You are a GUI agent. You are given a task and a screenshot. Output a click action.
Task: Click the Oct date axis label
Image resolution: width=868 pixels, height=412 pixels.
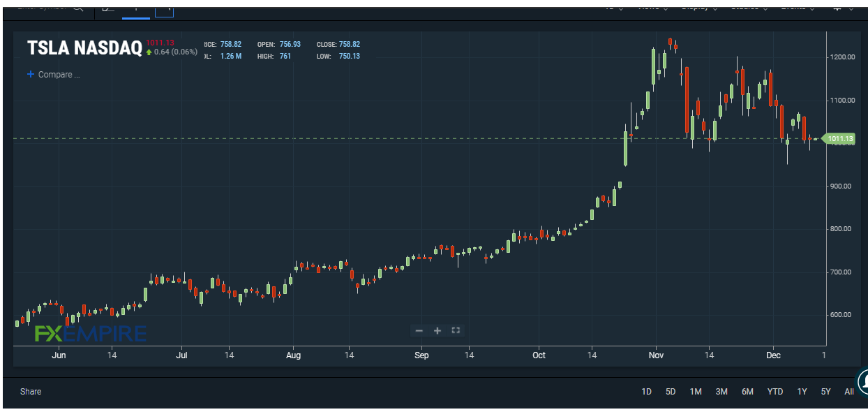539,355
